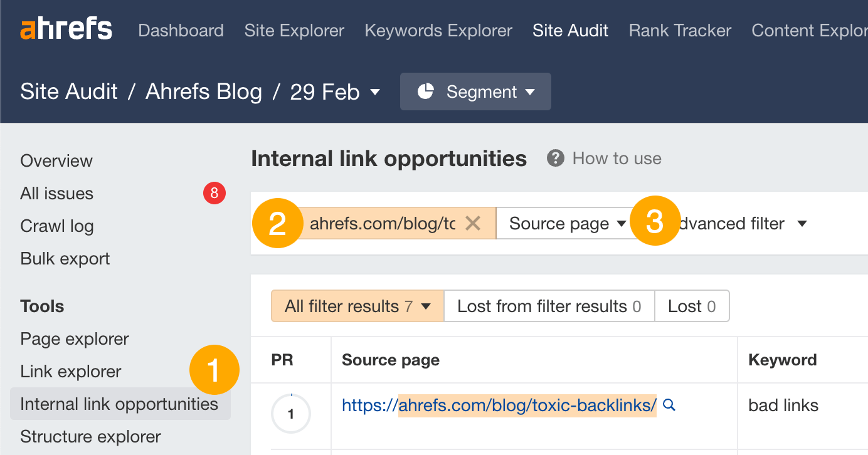
Task: Open the Source page filter dropdown
Action: (564, 223)
